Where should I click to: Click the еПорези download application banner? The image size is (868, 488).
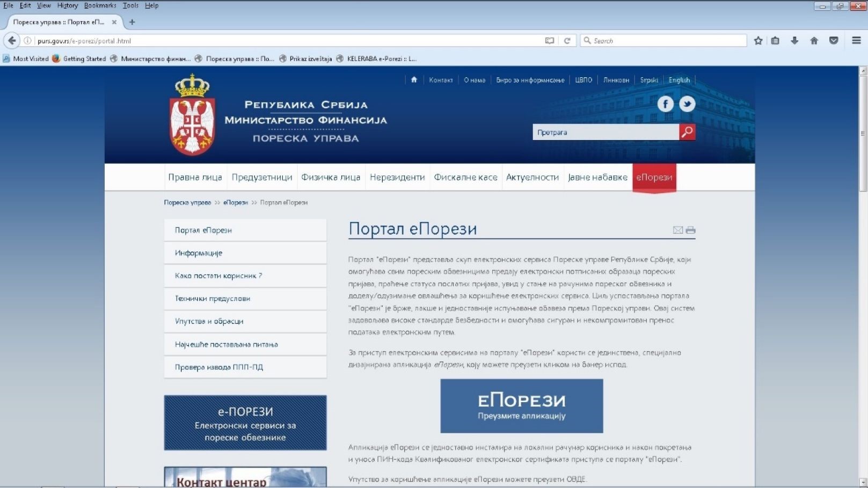[x=521, y=406]
